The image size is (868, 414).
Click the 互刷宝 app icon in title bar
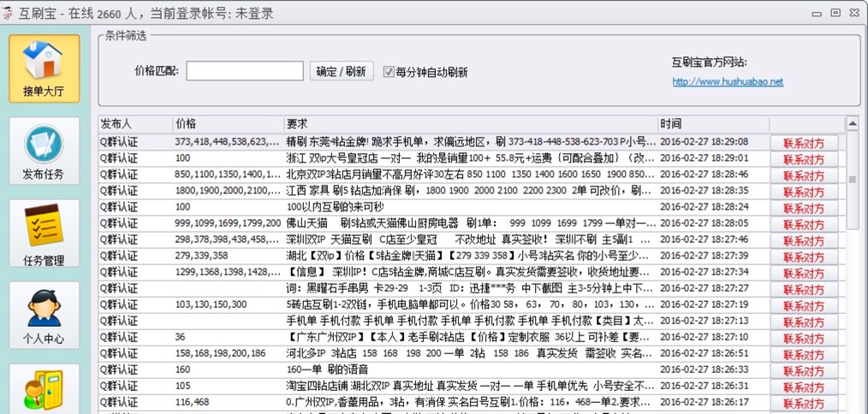tap(8, 14)
